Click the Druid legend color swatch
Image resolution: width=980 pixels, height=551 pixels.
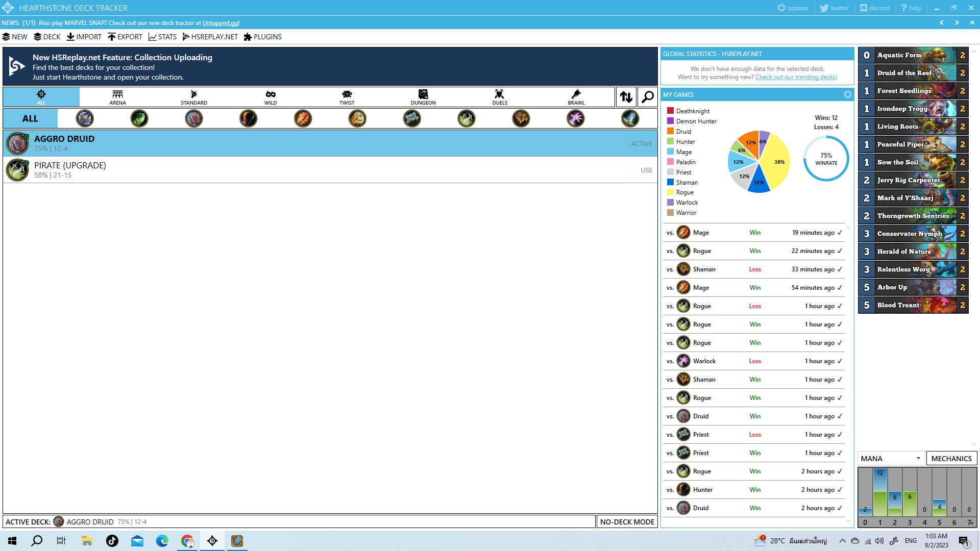tap(670, 131)
